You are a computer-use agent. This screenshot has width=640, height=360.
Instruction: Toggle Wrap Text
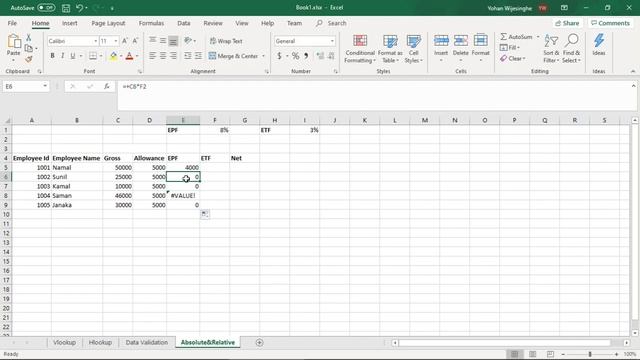[x=226, y=41]
